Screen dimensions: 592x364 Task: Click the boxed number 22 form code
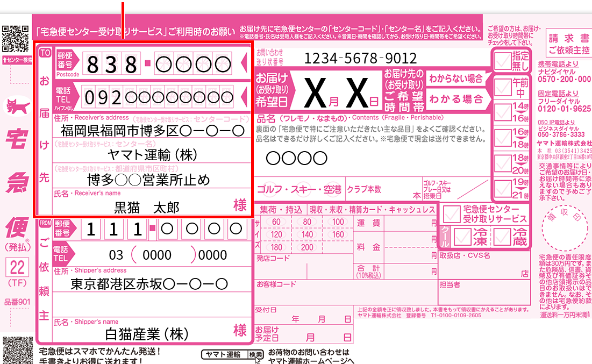(17, 268)
